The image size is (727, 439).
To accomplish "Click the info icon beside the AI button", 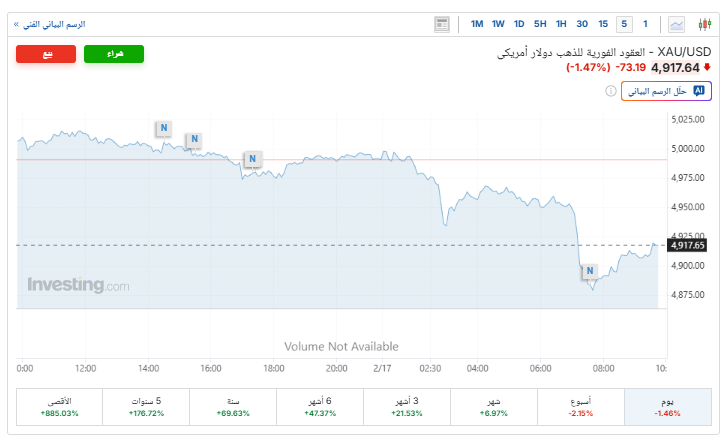I will 611,91.
